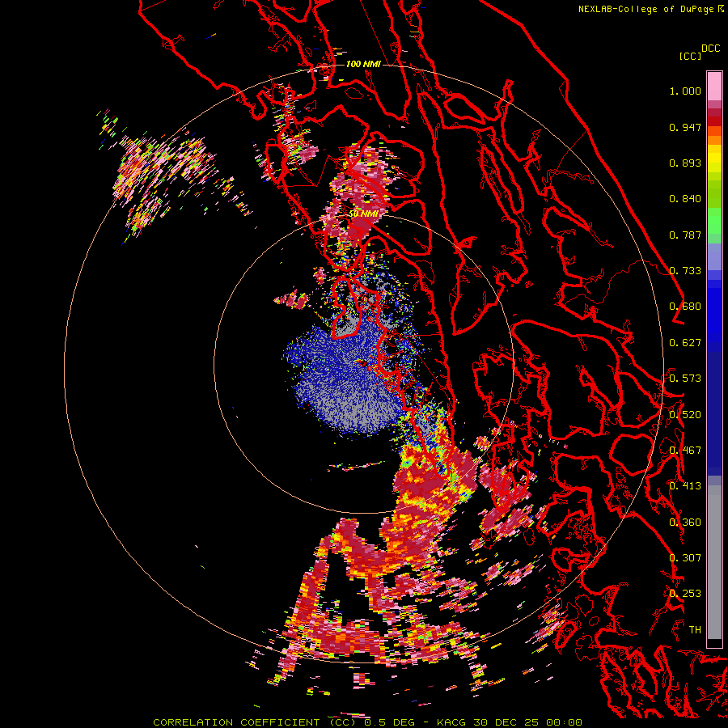Pick the bright green color bar segment
This screenshot has height=728, width=728.
point(714,221)
